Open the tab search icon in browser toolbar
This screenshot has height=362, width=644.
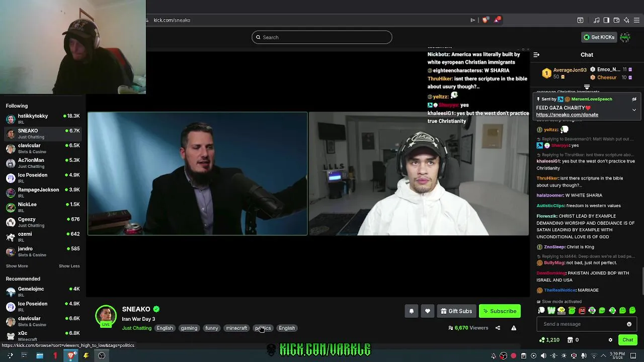click(x=580, y=20)
